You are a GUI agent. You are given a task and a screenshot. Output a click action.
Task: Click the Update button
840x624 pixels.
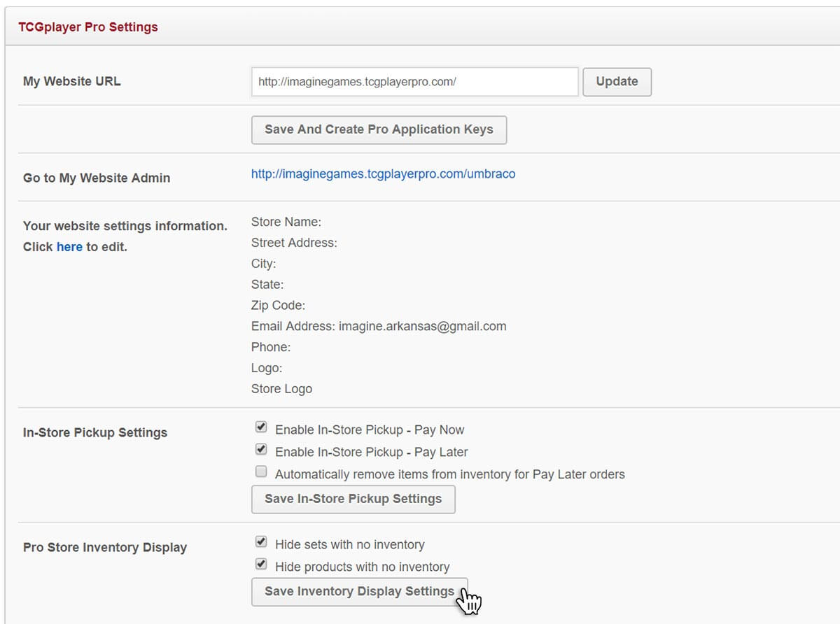pos(617,82)
